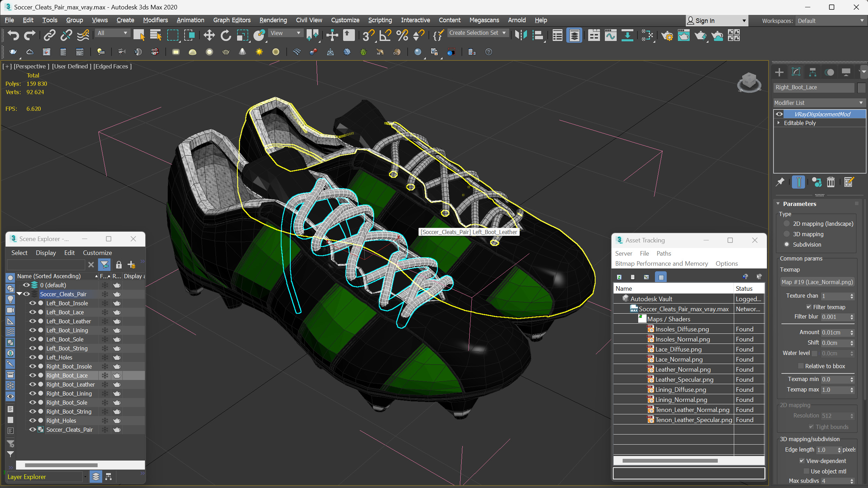
Task: Click Pin Stack icon under modifier stack
Action: [780, 182]
